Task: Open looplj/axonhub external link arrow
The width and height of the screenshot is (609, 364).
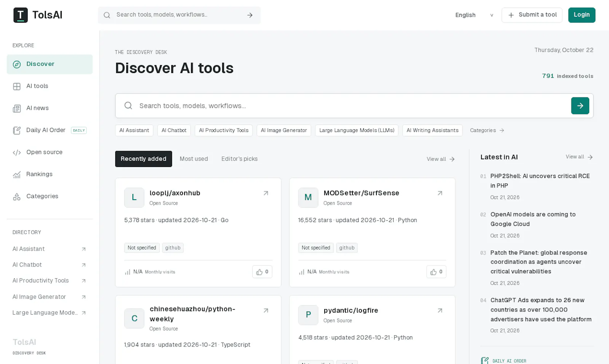Action: pos(266,193)
